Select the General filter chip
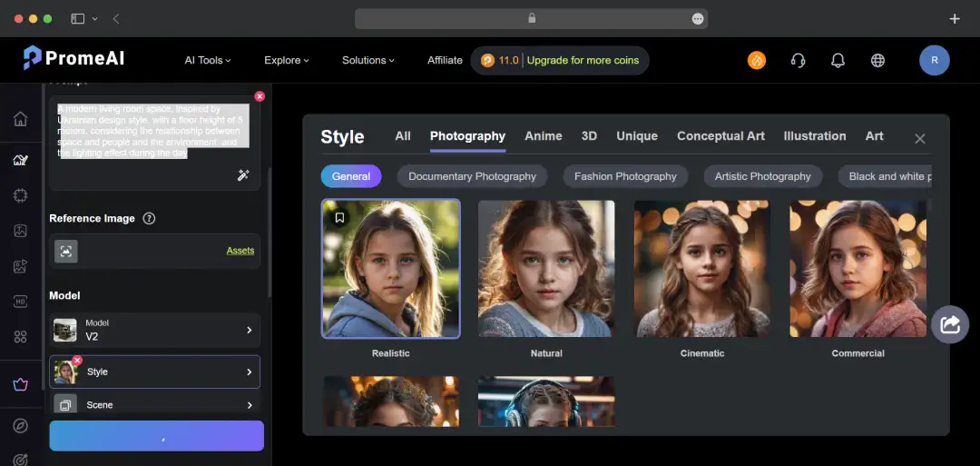The height and width of the screenshot is (466, 980). tap(350, 176)
